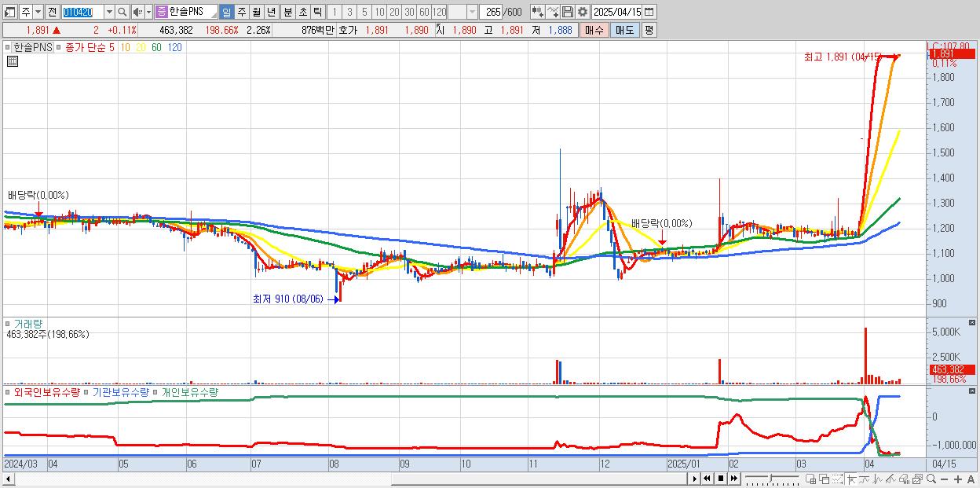Screen dimensions: 980x488
Task: Select interval 5 tab
Action: pyautogui.click(x=364, y=12)
